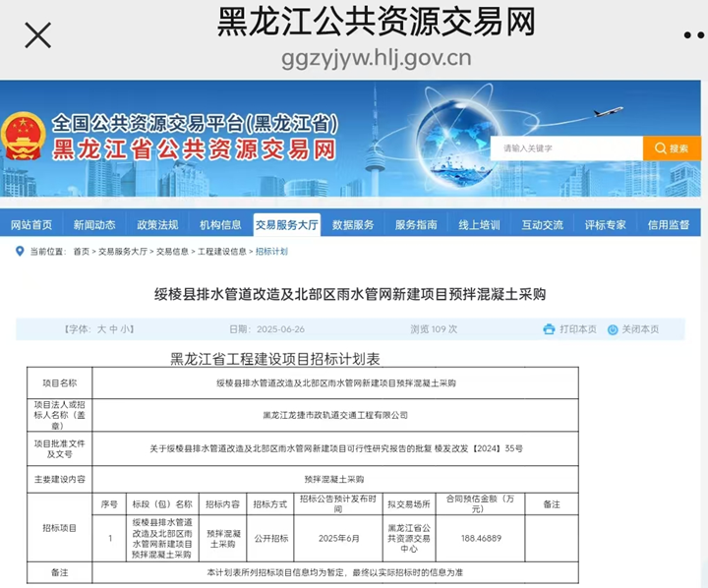Open the 机构信息 tab
The height and width of the screenshot is (588, 708).
click(x=220, y=224)
